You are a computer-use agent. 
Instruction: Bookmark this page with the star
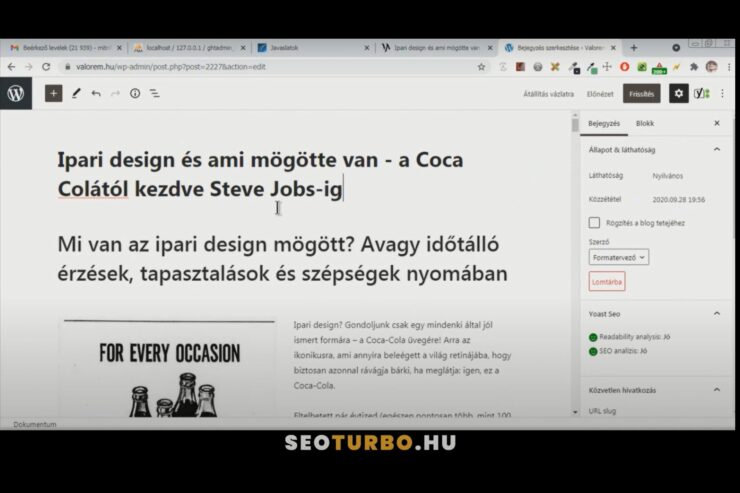coord(481,67)
